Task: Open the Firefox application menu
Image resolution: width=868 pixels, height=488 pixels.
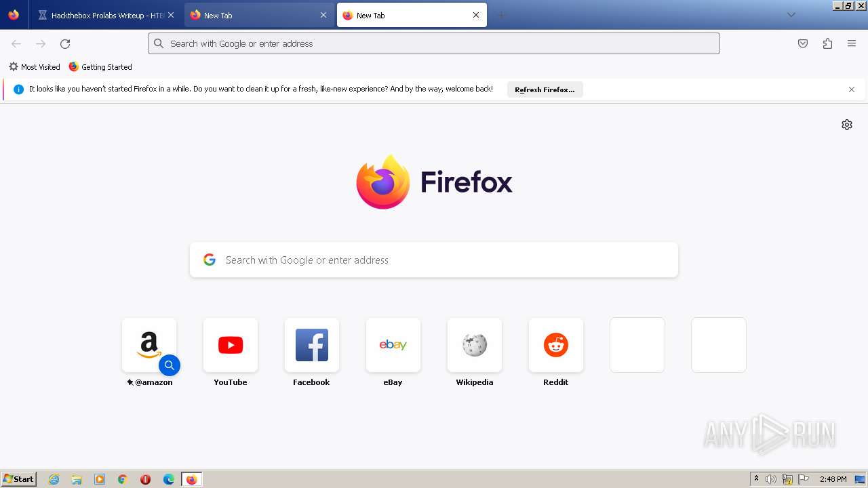Action: coord(852,43)
